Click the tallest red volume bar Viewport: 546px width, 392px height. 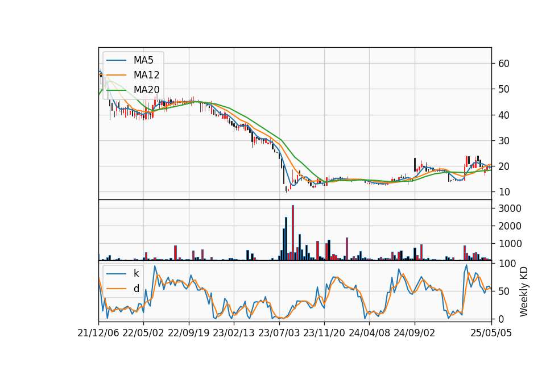click(x=293, y=233)
